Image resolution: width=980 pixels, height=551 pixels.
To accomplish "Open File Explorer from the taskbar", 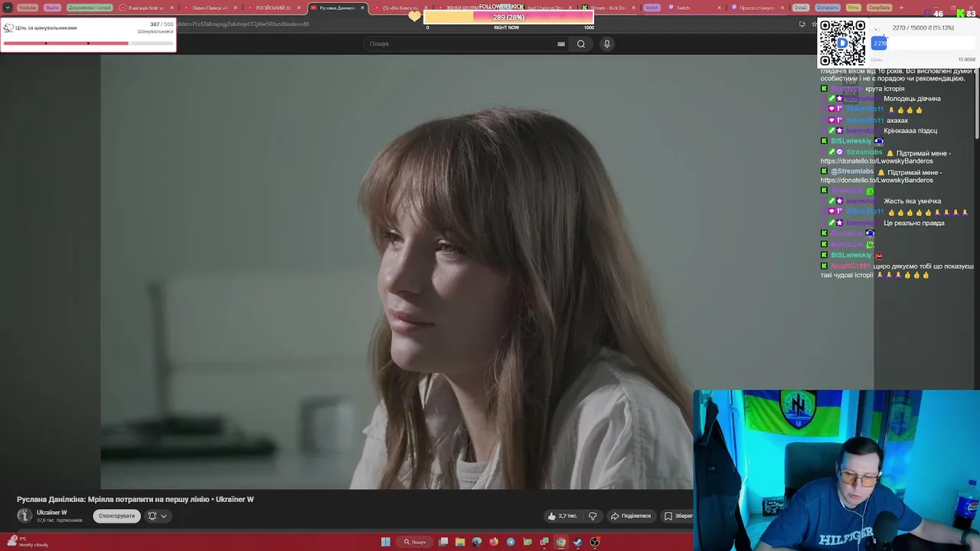I will [460, 542].
